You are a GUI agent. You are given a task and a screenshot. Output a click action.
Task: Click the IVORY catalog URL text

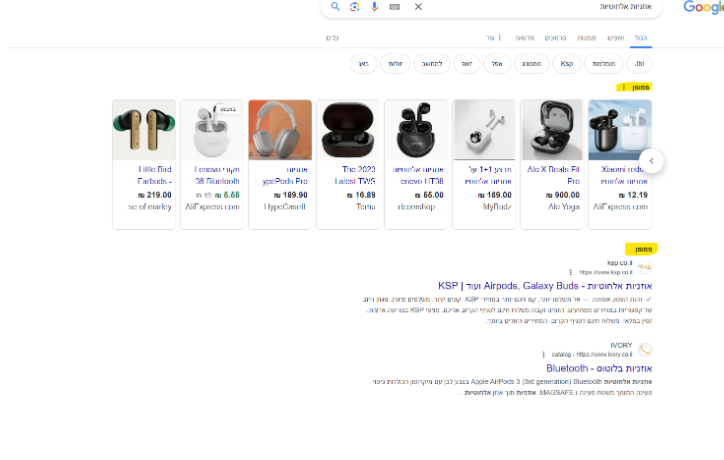(592, 354)
